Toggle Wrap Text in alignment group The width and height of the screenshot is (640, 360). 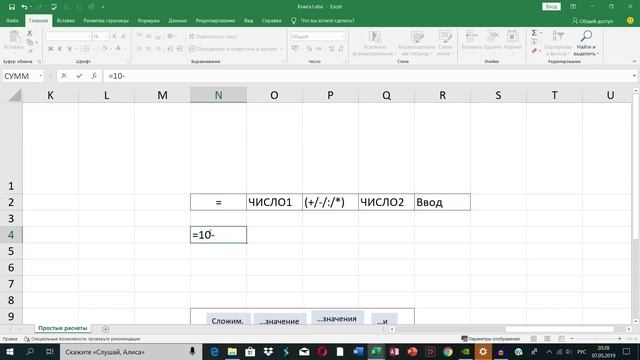[213, 36]
